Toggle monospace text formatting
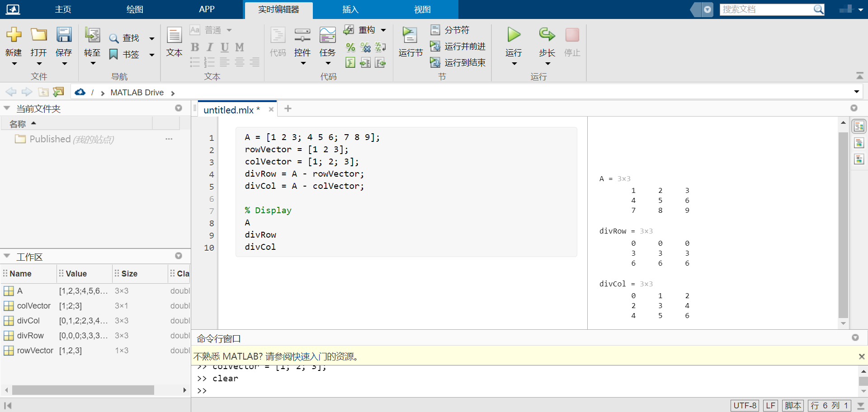Image resolution: width=868 pixels, height=412 pixels. [x=240, y=47]
